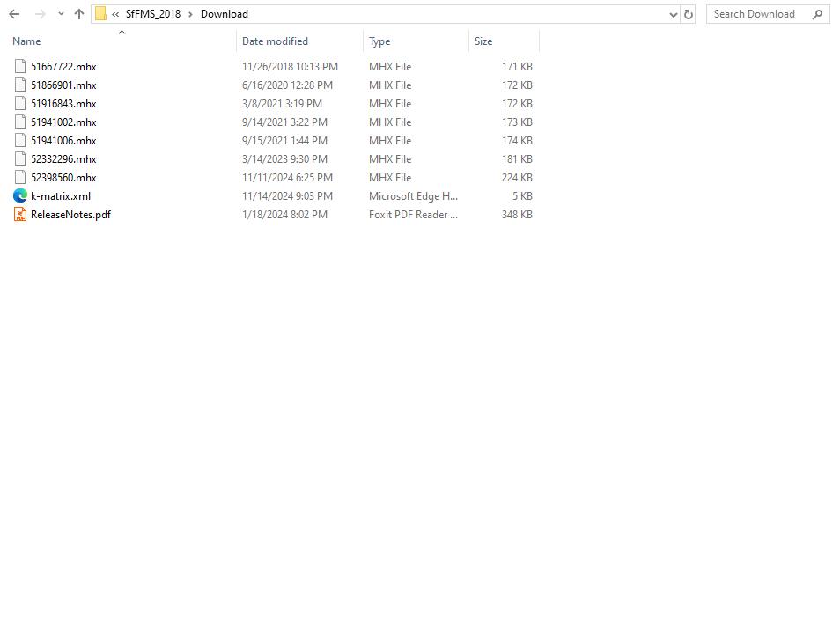Click the file icon next to 52398560.mhx
This screenshot has height=619, width=840.
click(x=19, y=177)
